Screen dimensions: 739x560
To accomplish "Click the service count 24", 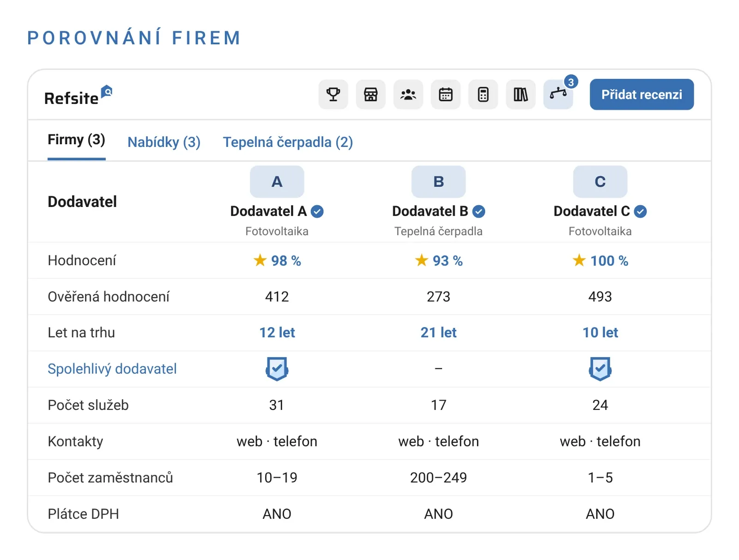I will click(x=600, y=405).
